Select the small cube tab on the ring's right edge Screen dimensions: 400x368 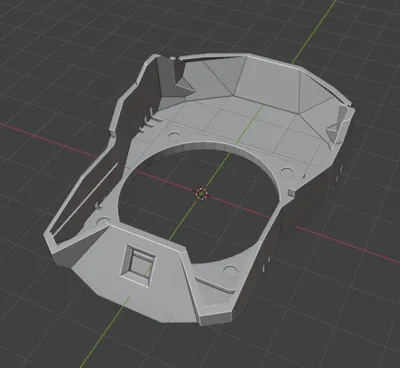coord(291,192)
